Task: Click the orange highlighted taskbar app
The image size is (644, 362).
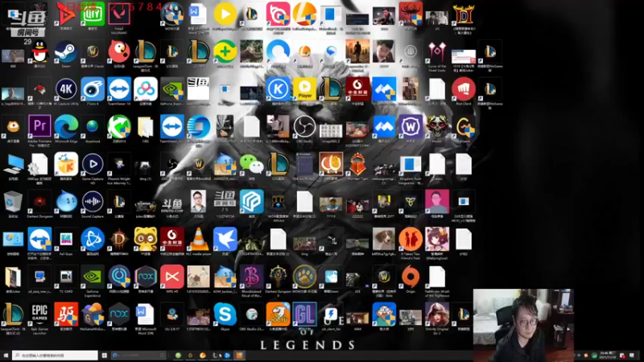Action: [239, 356]
